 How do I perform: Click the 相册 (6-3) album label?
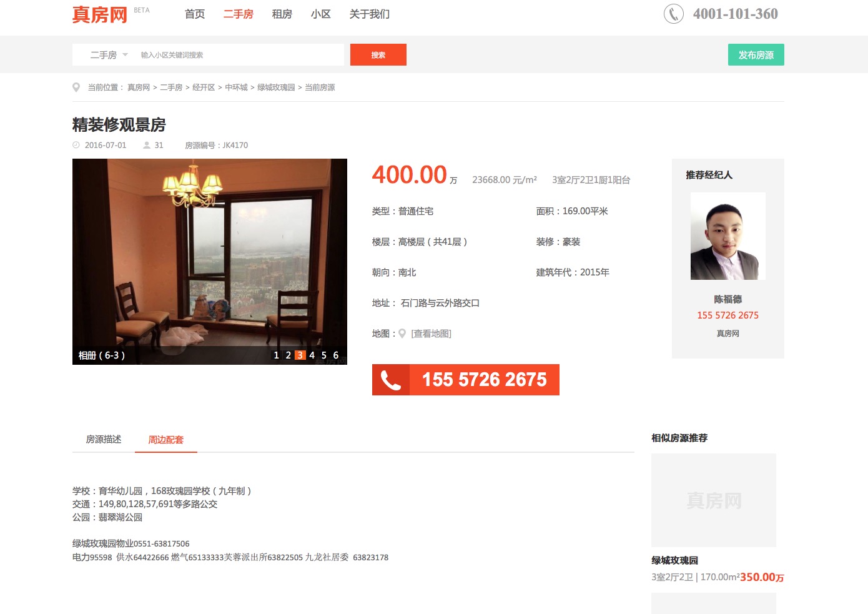click(102, 355)
